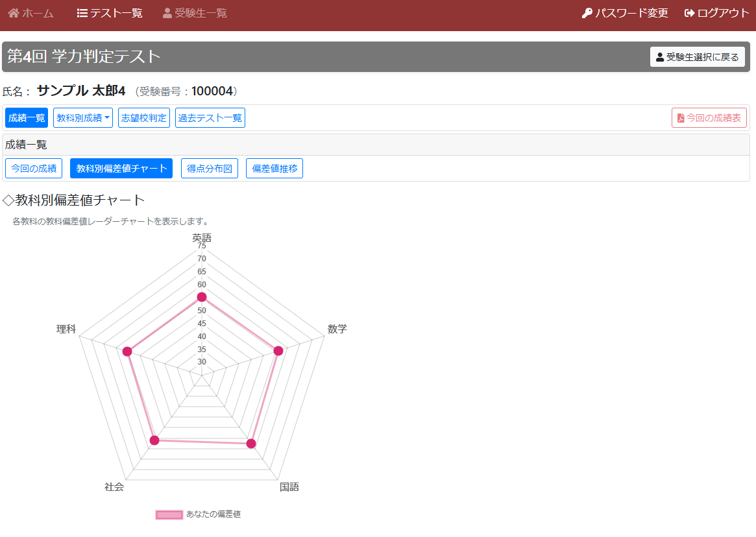Open the 過去テスト一覧 tab

[x=210, y=117]
